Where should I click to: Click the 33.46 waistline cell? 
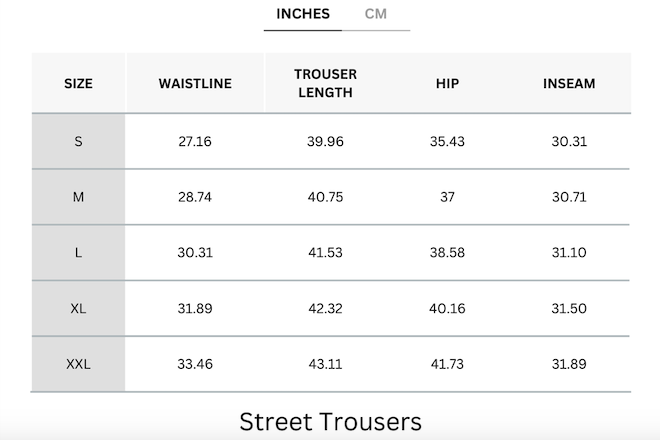pyautogui.click(x=195, y=364)
